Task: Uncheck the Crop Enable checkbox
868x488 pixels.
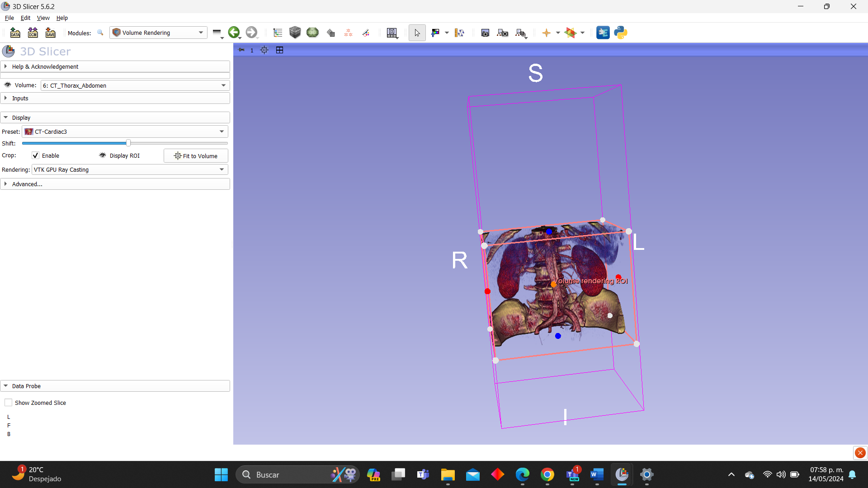Action: pyautogui.click(x=36, y=155)
